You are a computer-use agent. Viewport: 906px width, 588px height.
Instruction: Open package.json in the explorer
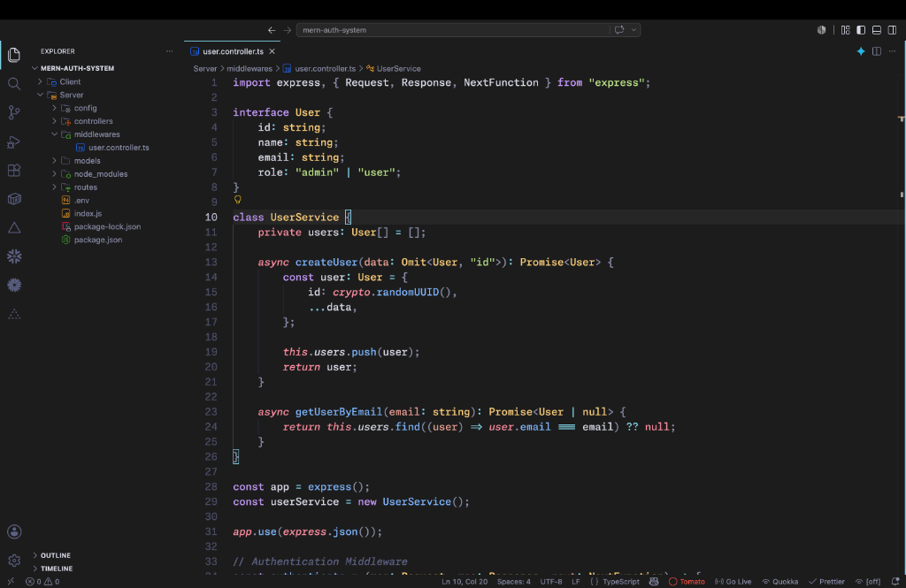tap(97, 240)
